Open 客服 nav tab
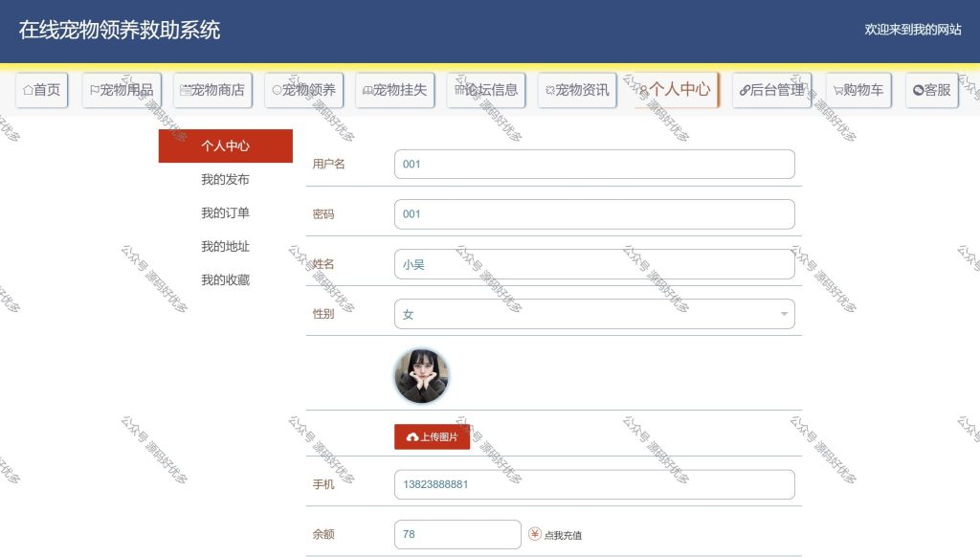 [932, 90]
